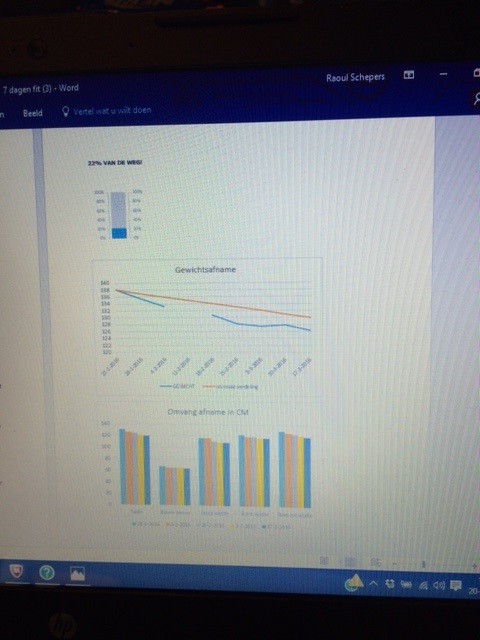Click the 'Vertel wat u wilt doen' search box
This screenshot has height=640, width=480.
coord(112,110)
